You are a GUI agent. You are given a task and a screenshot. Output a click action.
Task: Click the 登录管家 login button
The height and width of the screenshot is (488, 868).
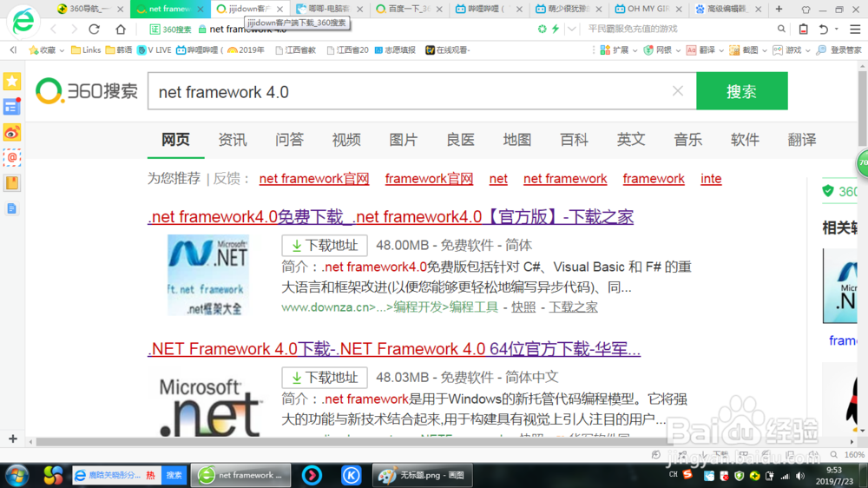coord(839,49)
